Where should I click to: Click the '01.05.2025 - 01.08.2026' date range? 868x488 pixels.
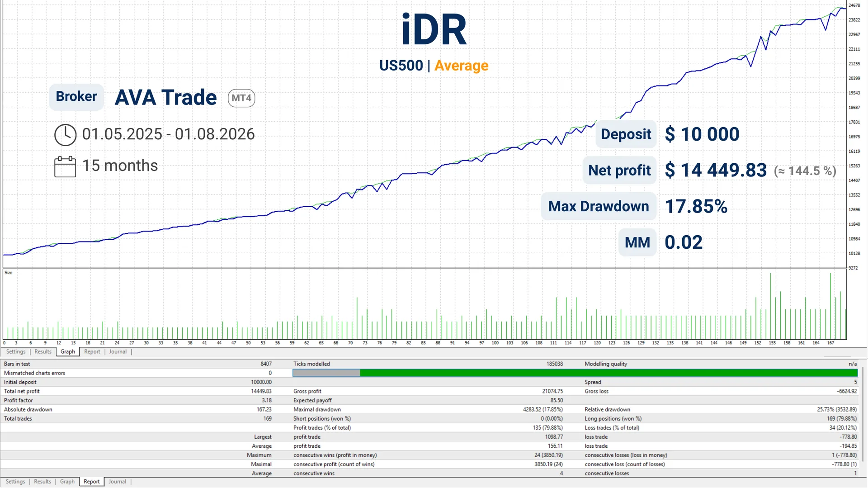(168, 134)
